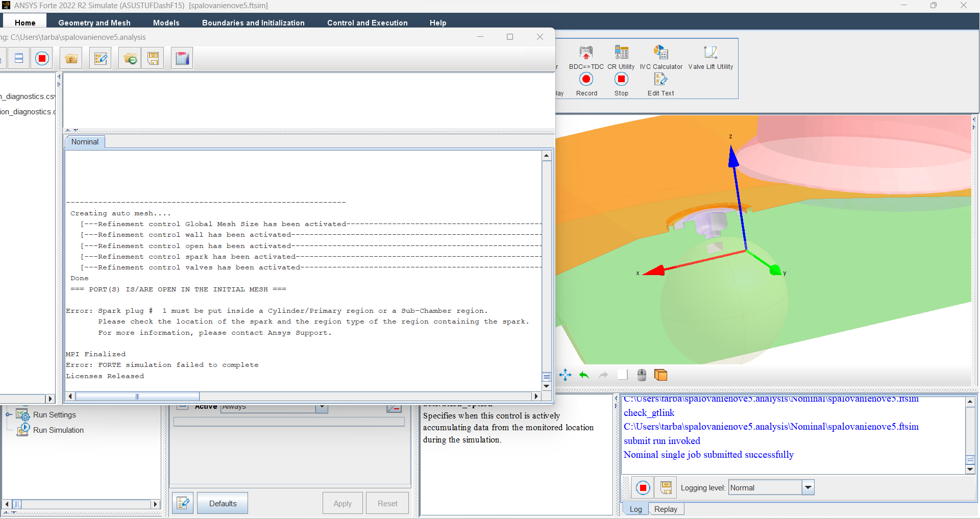980x519 pixels.
Task: Click the 'Nominal single job submitted successfully' log line
Action: tap(708, 455)
